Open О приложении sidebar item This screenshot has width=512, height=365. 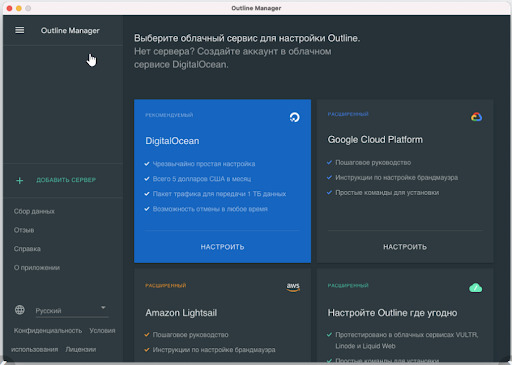pos(37,268)
